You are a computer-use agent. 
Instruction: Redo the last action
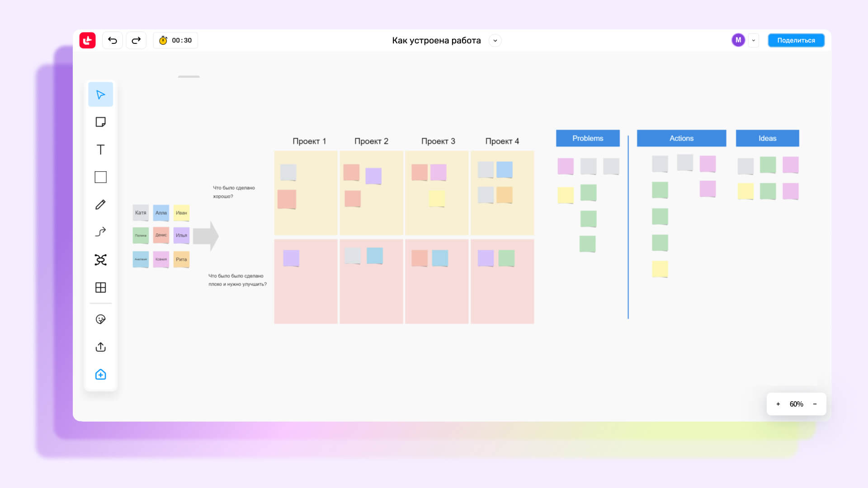136,40
